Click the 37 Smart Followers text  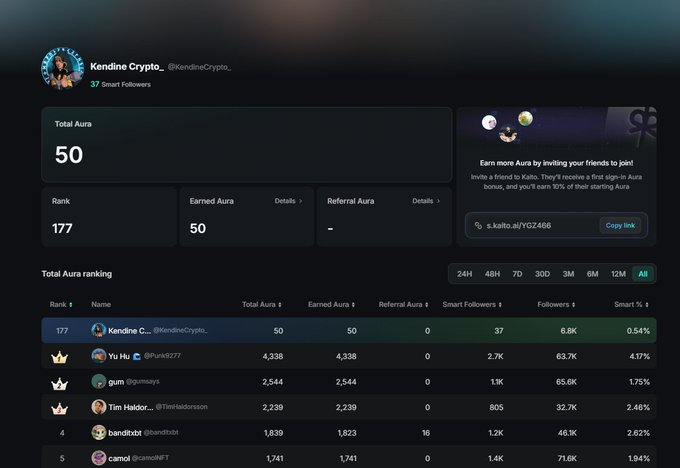point(121,84)
